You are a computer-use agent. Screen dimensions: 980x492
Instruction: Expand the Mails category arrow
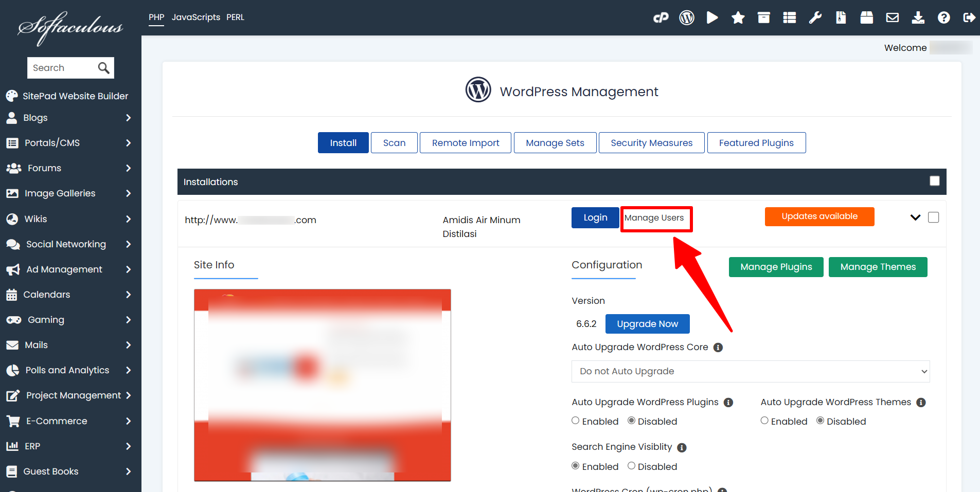(128, 345)
